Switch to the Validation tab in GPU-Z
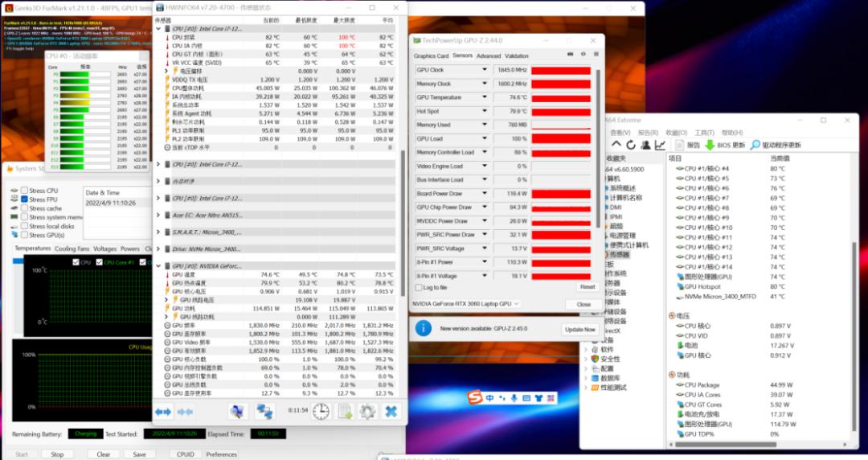Image resolution: width=868 pixels, height=460 pixels. pyautogui.click(x=517, y=55)
